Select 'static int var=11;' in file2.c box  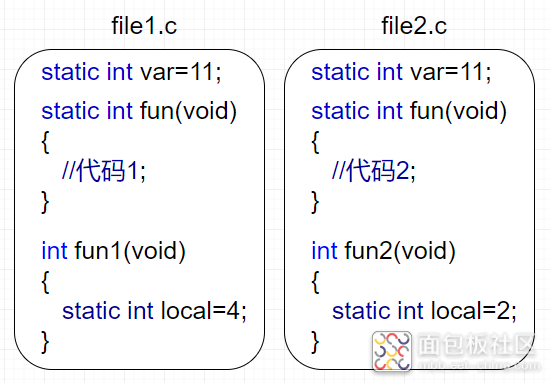[x=401, y=72]
